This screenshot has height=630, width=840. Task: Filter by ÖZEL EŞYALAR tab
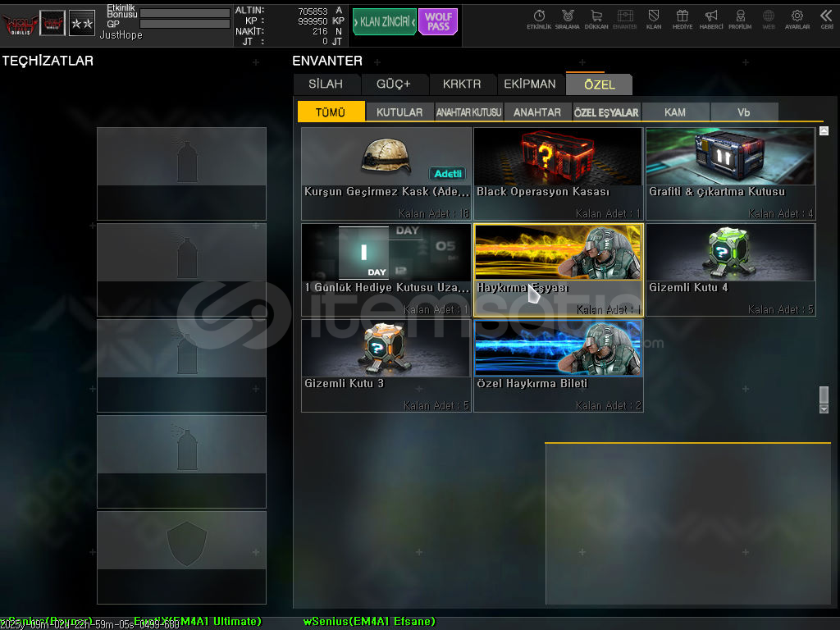click(x=606, y=112)
